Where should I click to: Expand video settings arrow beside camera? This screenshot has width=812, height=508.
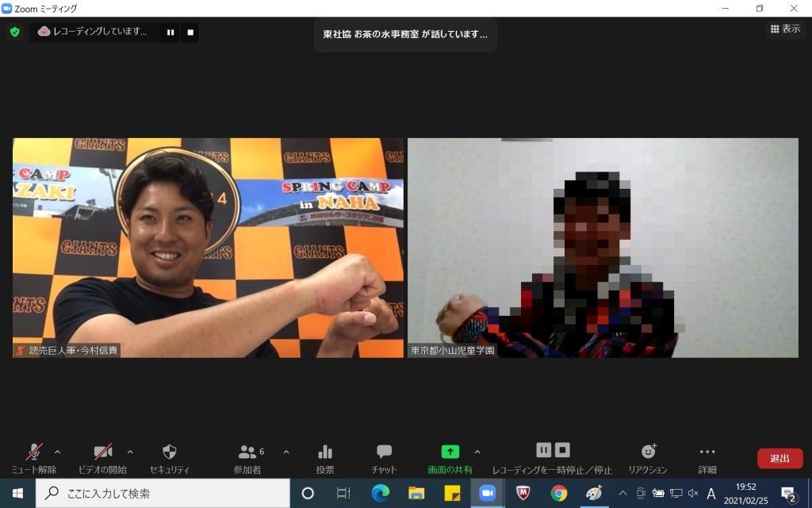(130, 452)
